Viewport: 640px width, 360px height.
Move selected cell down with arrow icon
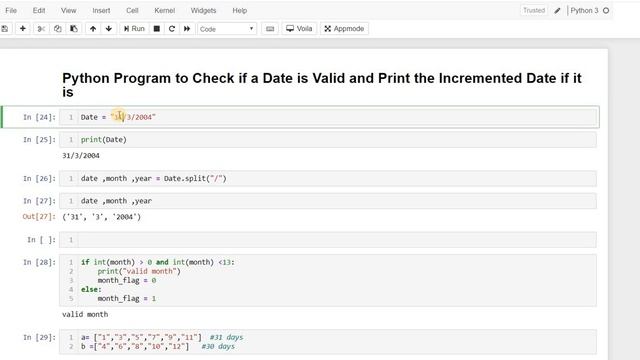(109, 29)
